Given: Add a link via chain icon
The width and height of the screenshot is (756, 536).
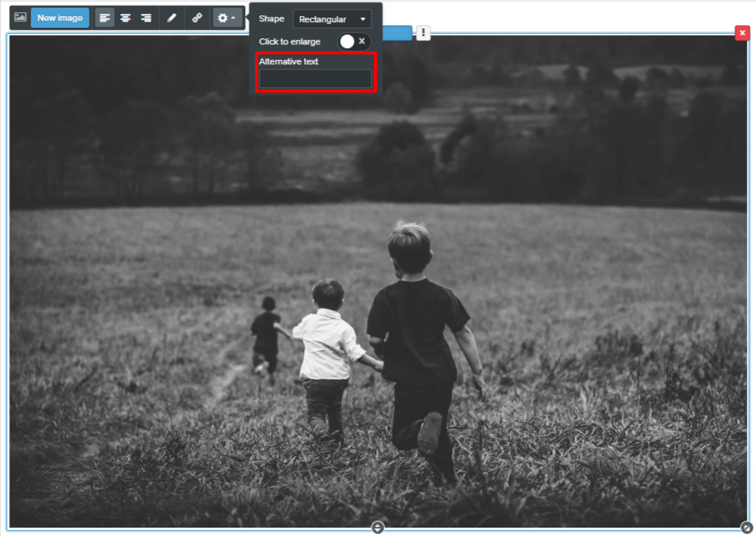Looking at the screenshot, I should click(197, 18).
